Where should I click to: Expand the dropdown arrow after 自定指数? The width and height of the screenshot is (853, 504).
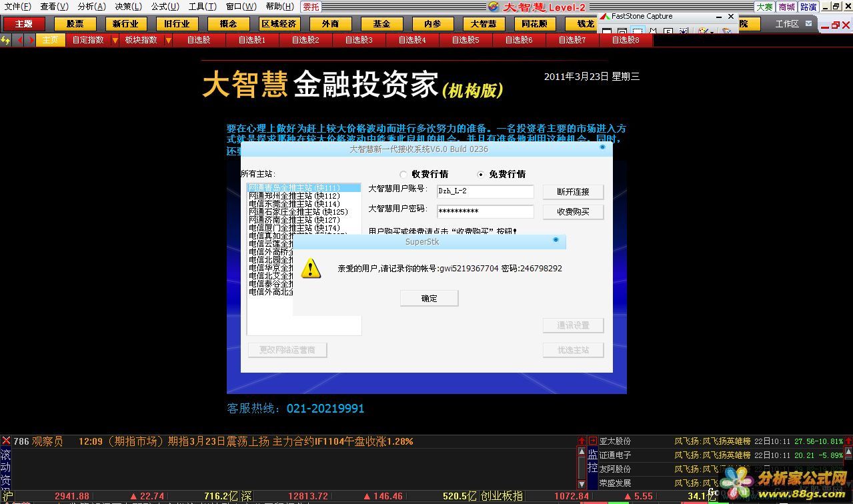coord(115,40)
